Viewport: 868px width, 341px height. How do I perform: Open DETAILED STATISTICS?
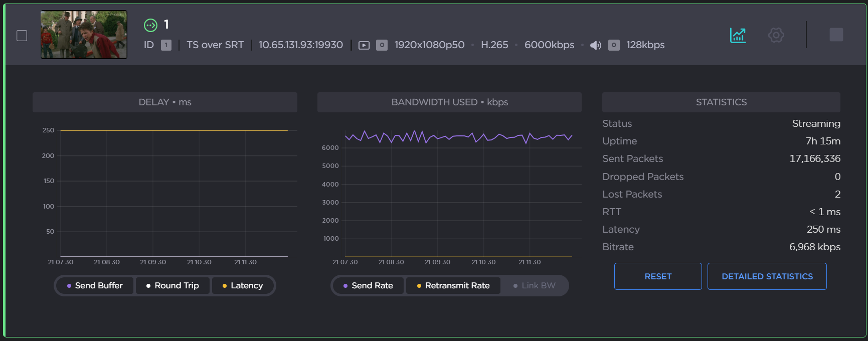coord(767,276)
